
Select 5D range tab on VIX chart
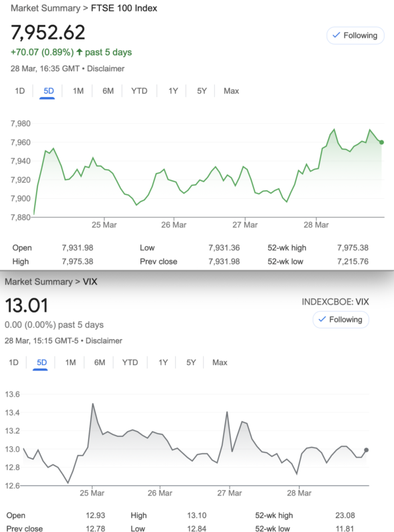[x=42, y=362]
